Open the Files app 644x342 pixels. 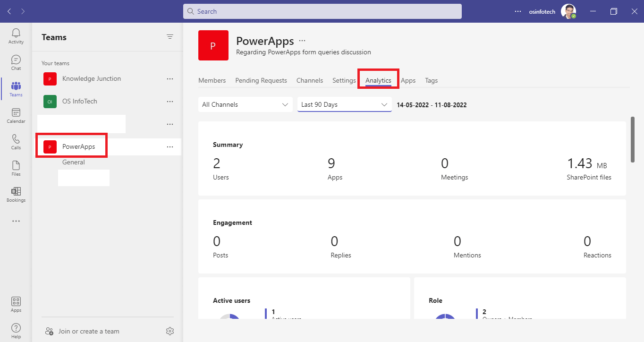[16, 168]
